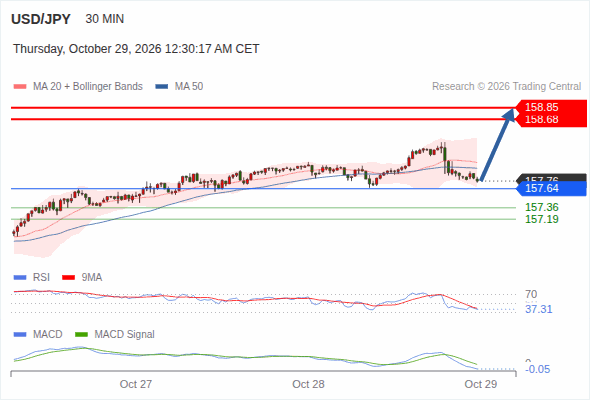The image size is (590, 400).
Task: Click the MA 20 + Bollinger Bands label
Action: pos(88,87)
